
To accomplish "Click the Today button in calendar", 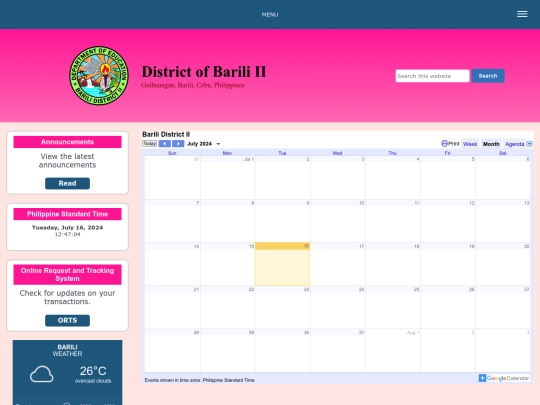I will 149,144.
